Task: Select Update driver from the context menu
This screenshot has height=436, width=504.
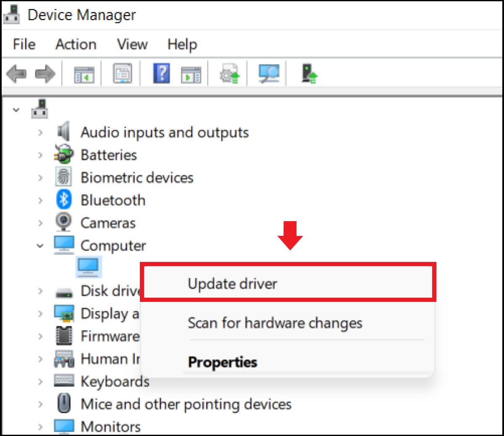Action: click(x=232, y=283)
